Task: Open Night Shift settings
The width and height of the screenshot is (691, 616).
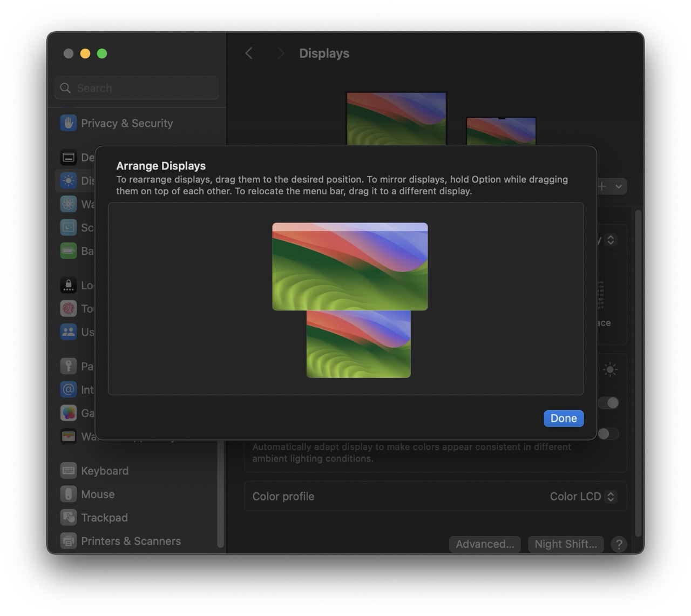Action: tap(565, 544)
